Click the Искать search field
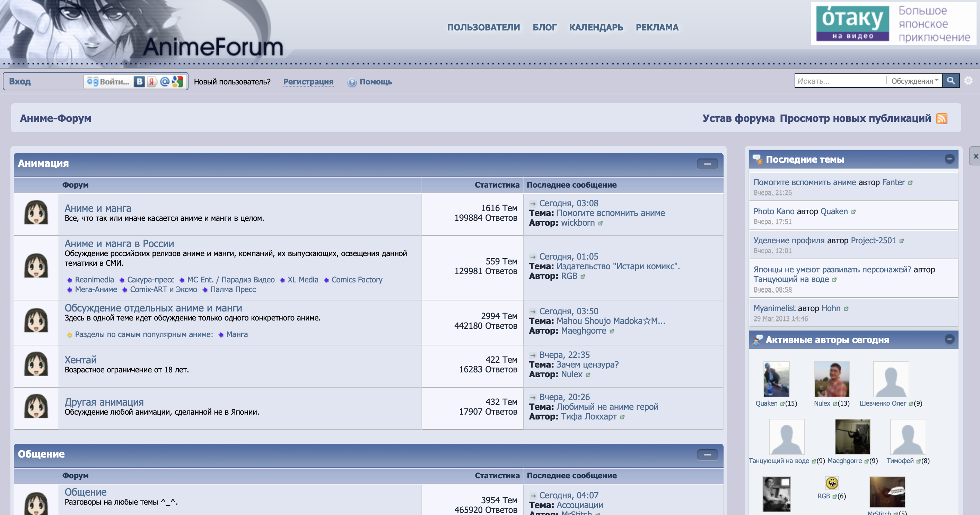The height and width of the screenshot is (515, 980). (x=841, y=81)
